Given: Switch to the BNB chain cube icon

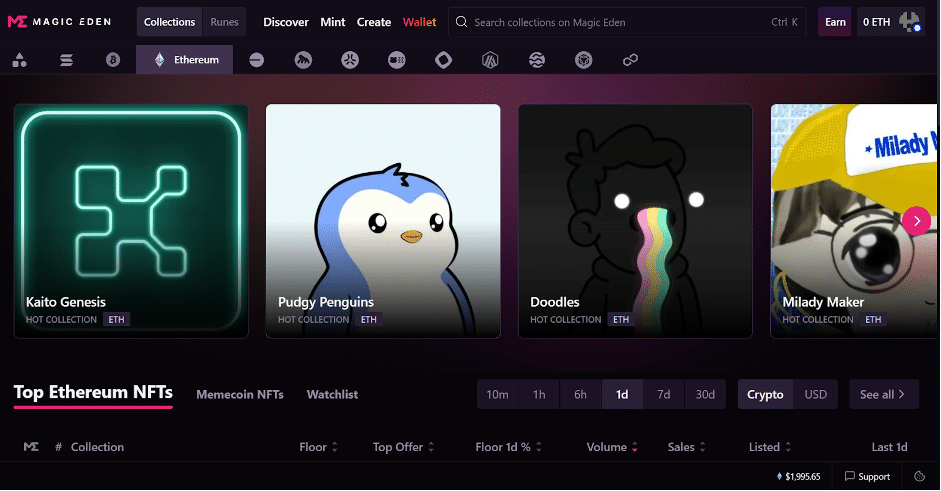Looking at the screenshot, I should click(583, 60).
